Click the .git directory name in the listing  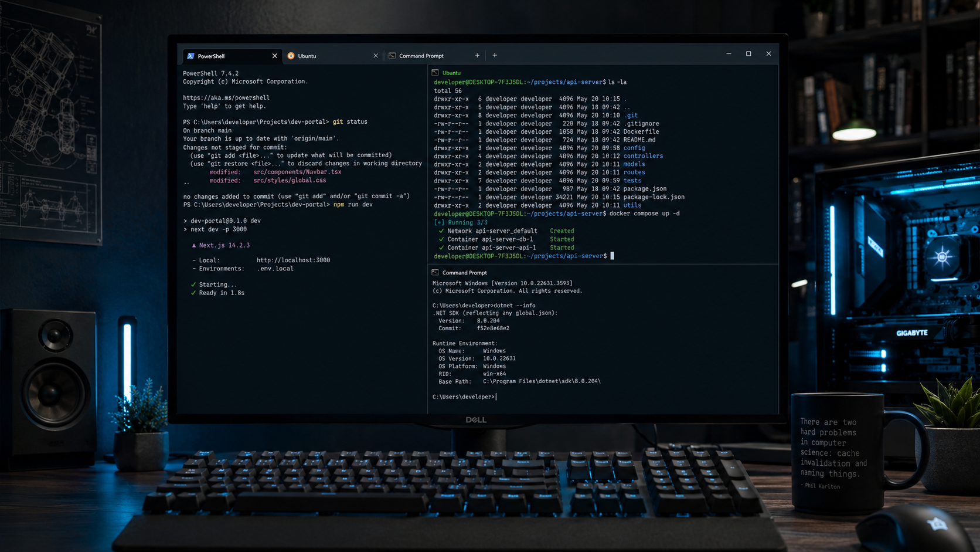coord(631,115)
